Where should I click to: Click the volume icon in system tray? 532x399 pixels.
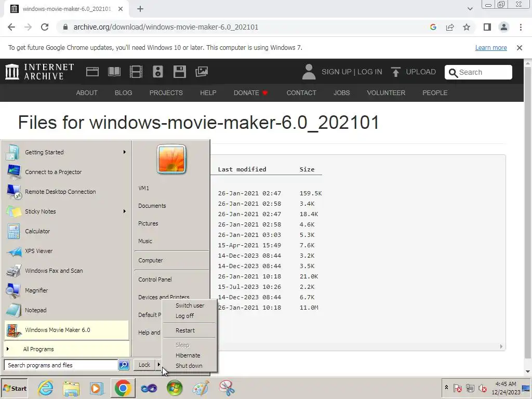point(482,388)
